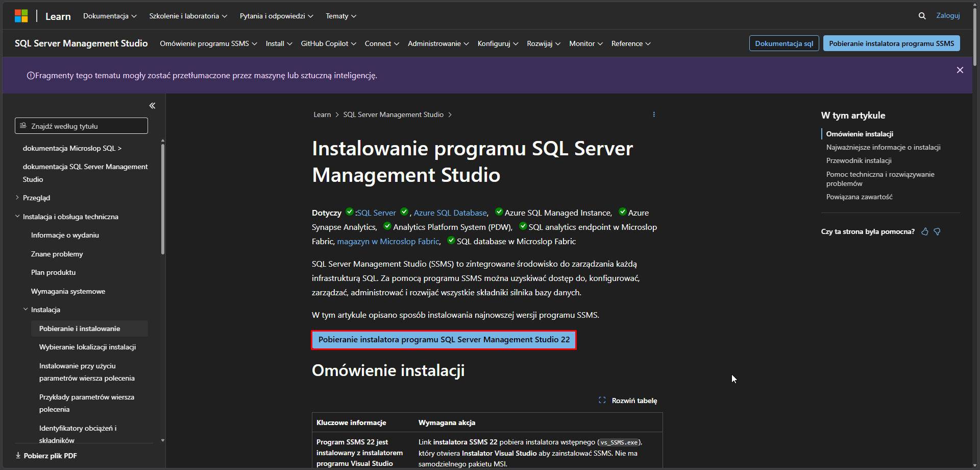Jump to Powiązana zawartość section
The width and height of the screenshot is (980, 470).
pyautogui.click(x=859, y=197)
